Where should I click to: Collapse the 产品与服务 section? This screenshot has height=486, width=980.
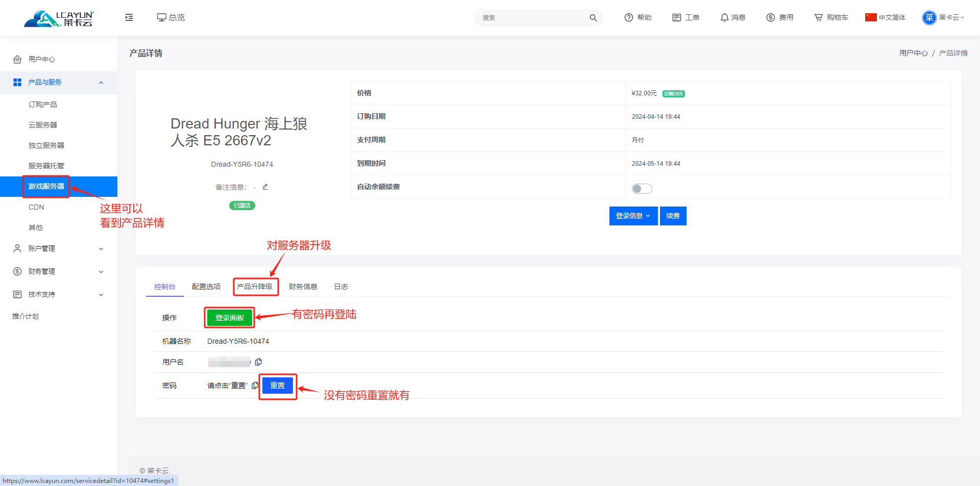(59, 82)
